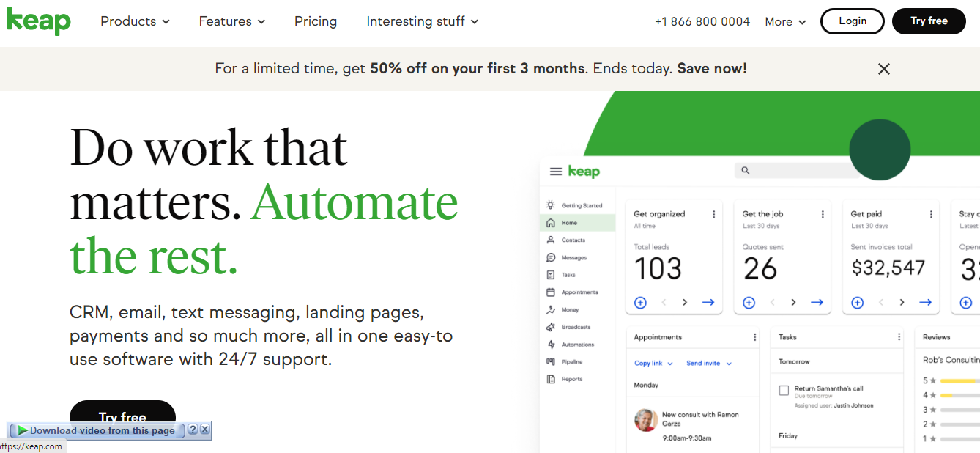Close the download video bar
Viewport: 980px width, 453px height.
tap(205, 430)
